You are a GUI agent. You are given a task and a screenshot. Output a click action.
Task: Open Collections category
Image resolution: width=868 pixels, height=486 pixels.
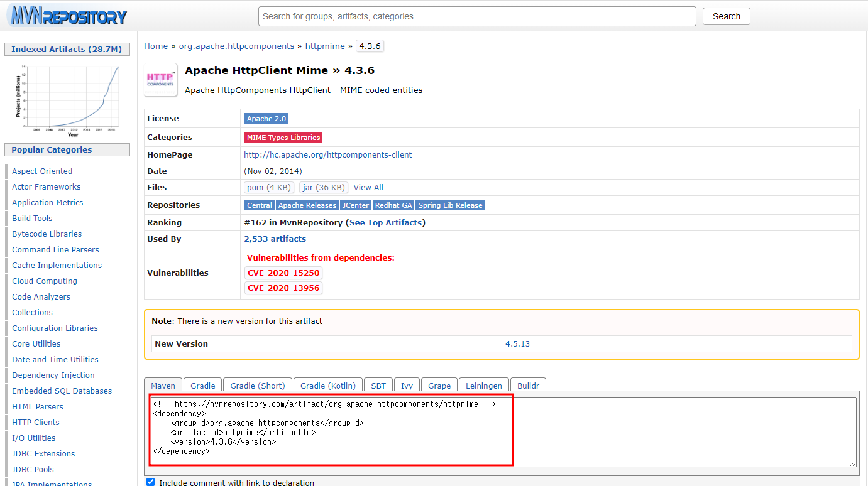click(33, 313)
